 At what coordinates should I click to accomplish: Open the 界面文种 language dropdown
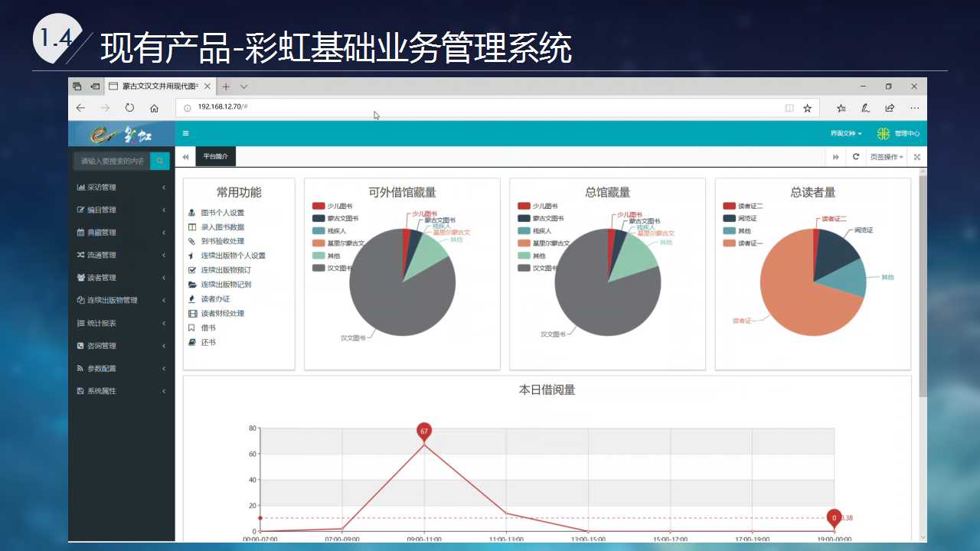point(846,133)
